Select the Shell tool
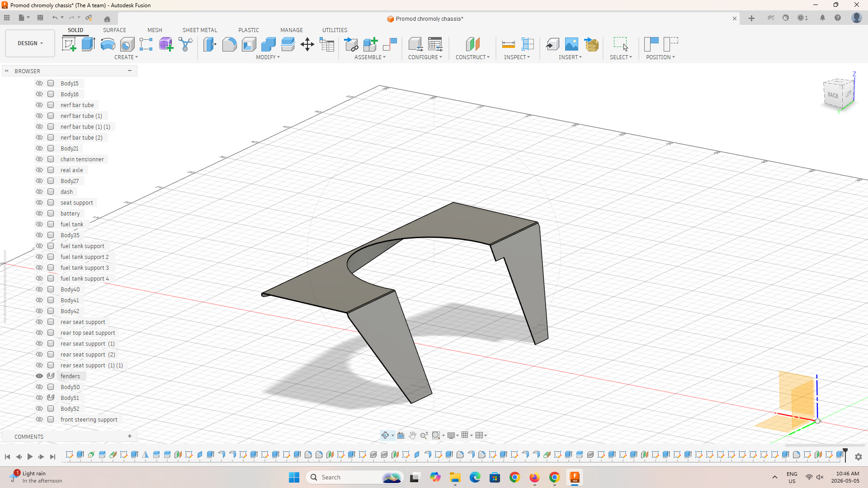 click(249, 44)
